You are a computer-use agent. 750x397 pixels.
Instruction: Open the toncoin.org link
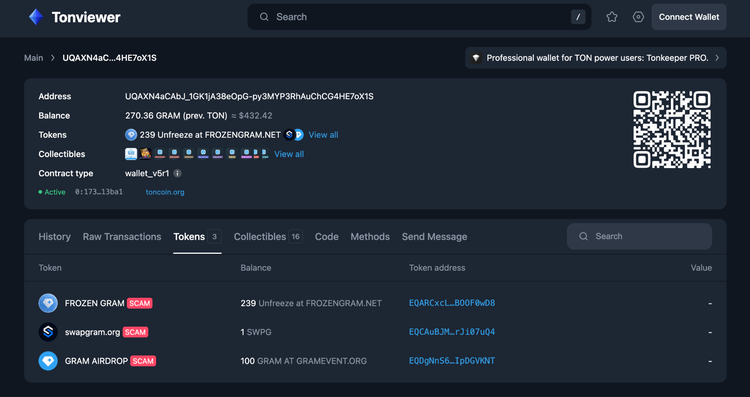165,192
